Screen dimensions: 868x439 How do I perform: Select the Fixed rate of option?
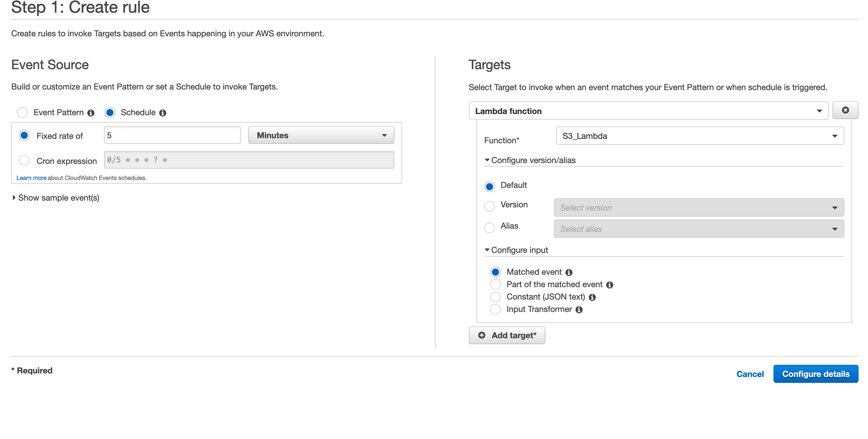click(24, 135)
